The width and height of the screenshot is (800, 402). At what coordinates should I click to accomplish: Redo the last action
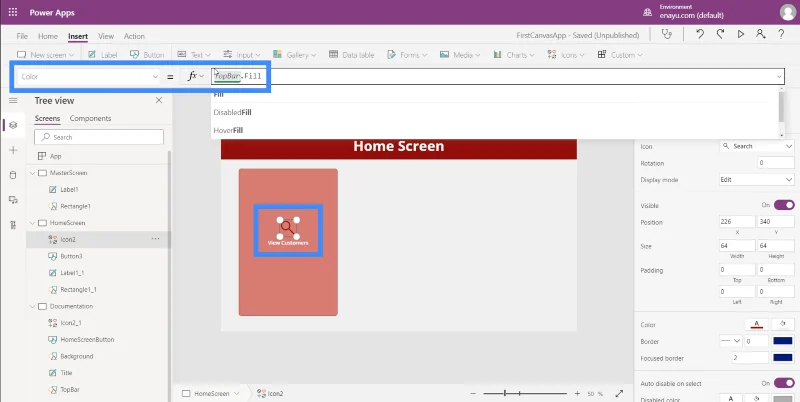720,34
